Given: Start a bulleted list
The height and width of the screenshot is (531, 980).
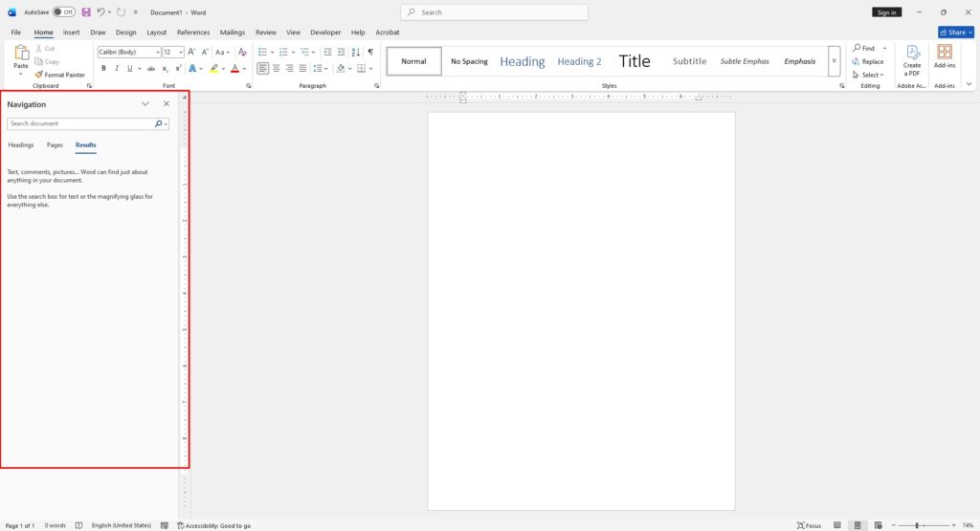Looking at the screenshot, I should coord(262,52).
